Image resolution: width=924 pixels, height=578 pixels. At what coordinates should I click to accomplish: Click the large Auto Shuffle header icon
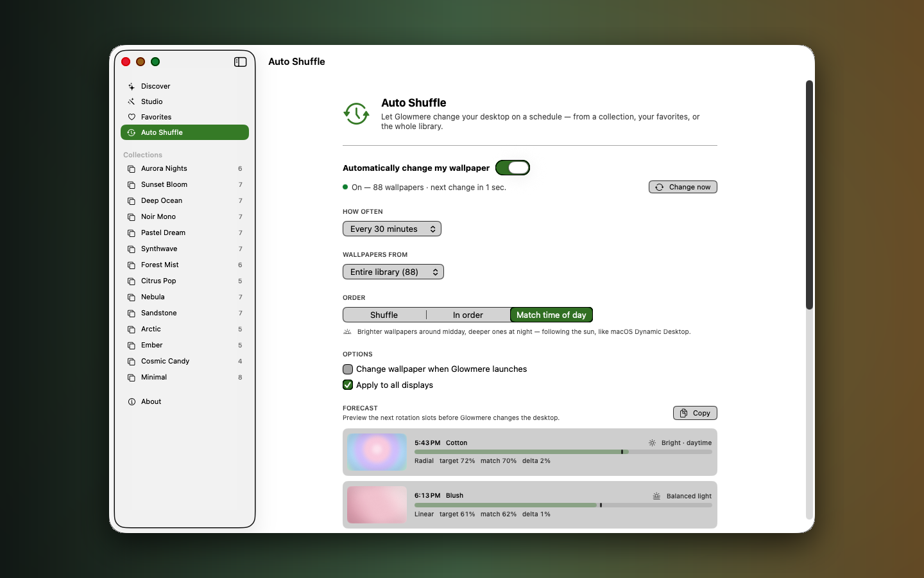coord(356,114)
